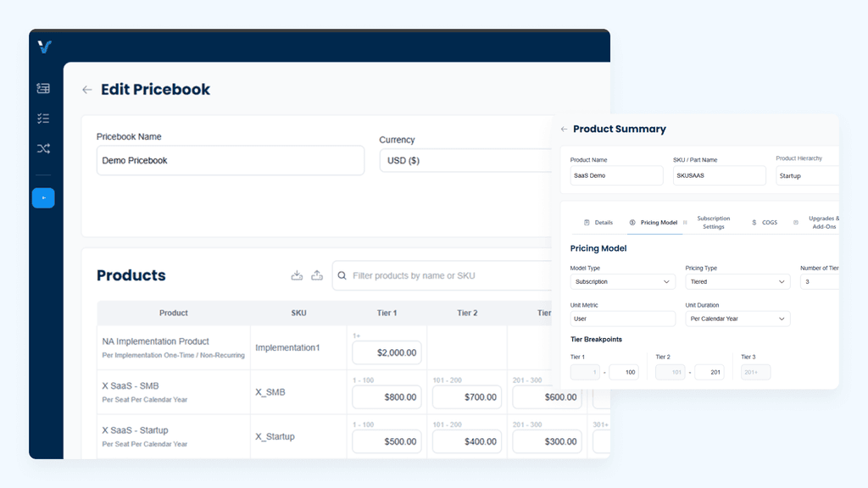This screenshot has height=488, width=868.
Task: Open the Model Type Subscription dropdown
Action: coord(623,281)
